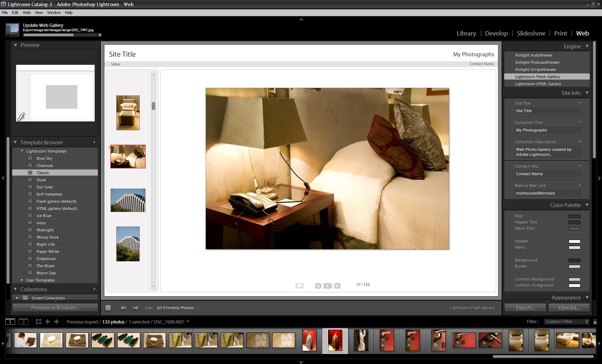Select the main window display button
Viewport: 602px width, 364px height.
click(x=10, y=322)
